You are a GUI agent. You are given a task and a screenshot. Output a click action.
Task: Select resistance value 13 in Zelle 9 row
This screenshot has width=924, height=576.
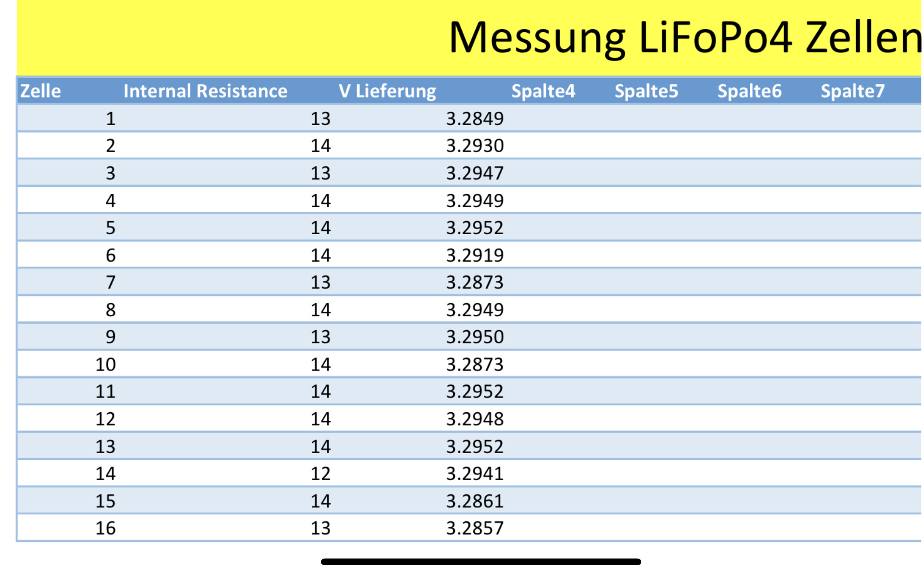pyautogui.click(x=320, y=337)
